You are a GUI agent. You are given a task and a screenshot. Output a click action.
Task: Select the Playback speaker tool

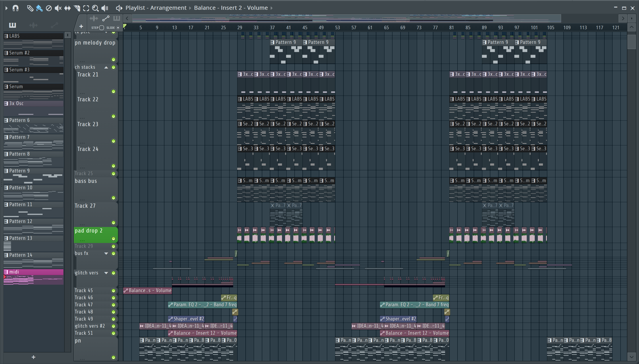[x=105, y=8]
